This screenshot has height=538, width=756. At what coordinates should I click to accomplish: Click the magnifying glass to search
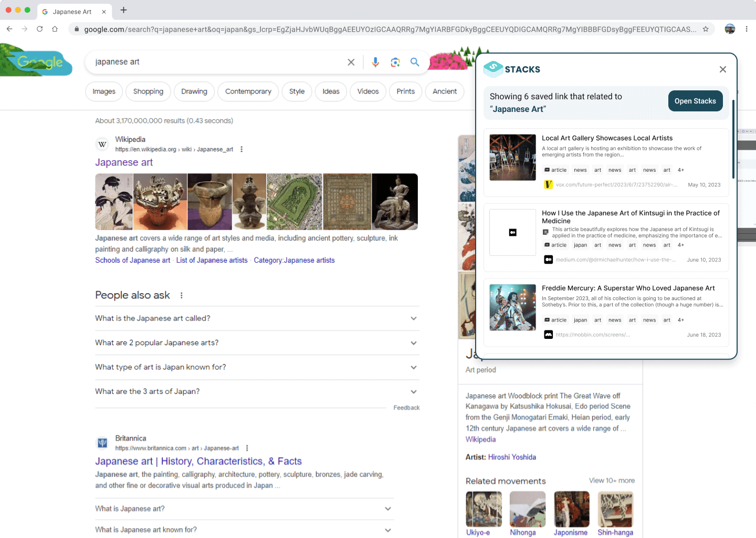click(x=415, y=62)
